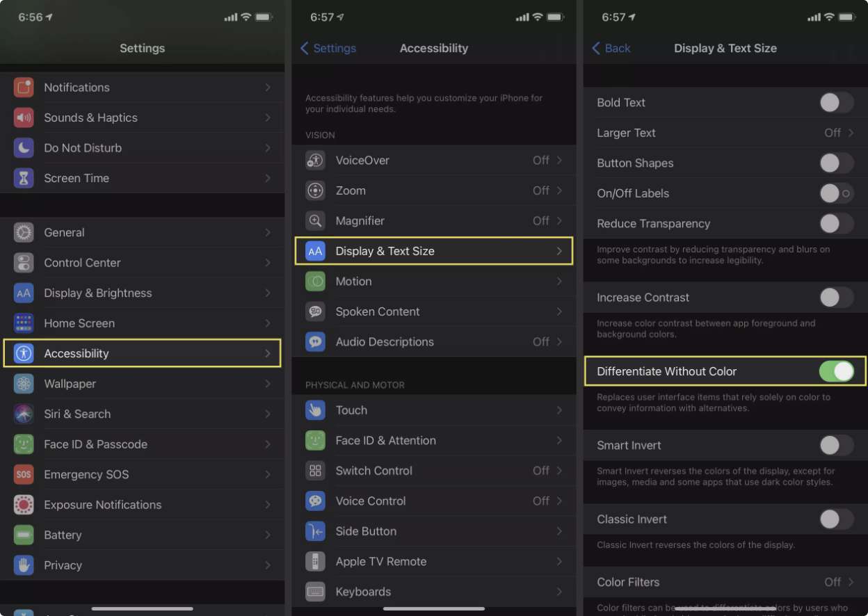Image resolution: width=868 pixels, height=616 pixels.
Task: Select the Switch Control icon
Action: point(315,471)
